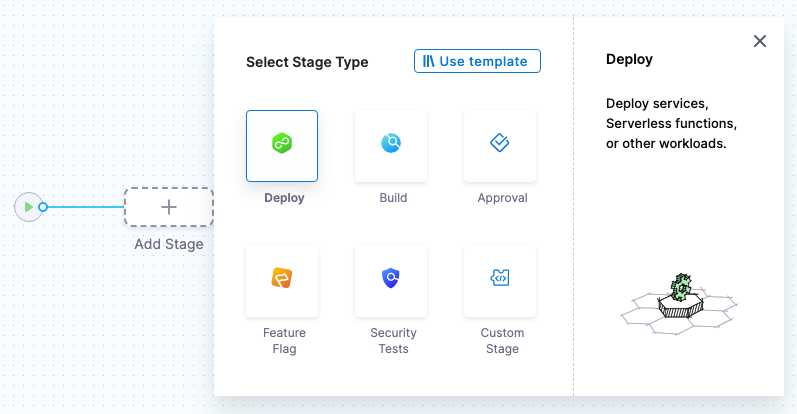Choose the Build stage icon
Image resolution: width=797 pixels, height=414 pixels.
[x=391, y=145]
